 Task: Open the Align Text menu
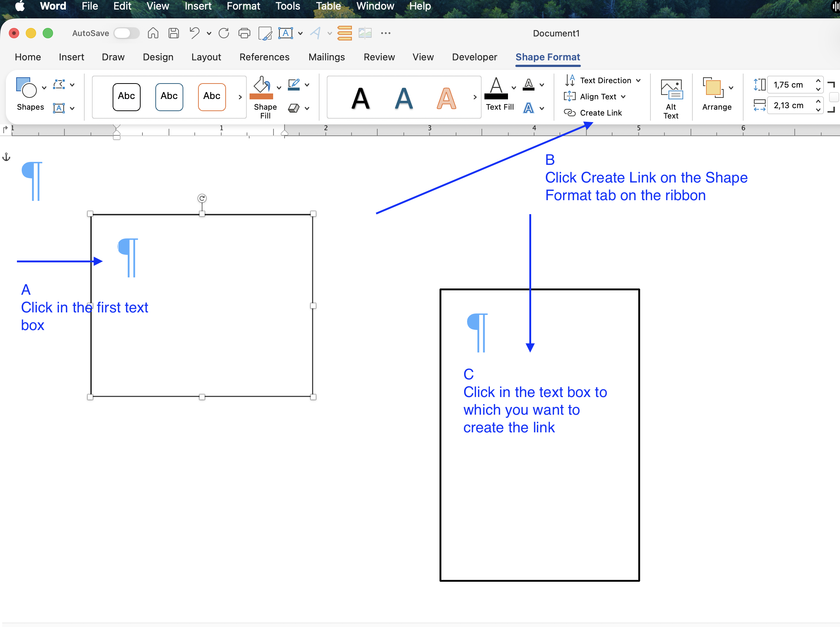(x=595, y=97)
